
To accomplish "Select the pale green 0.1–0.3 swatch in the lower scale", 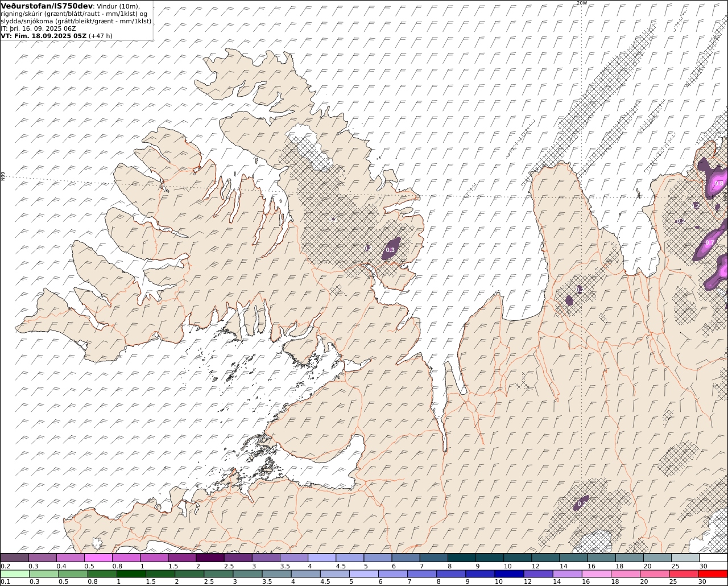I will pyautogui.click(x=15, y=573).
